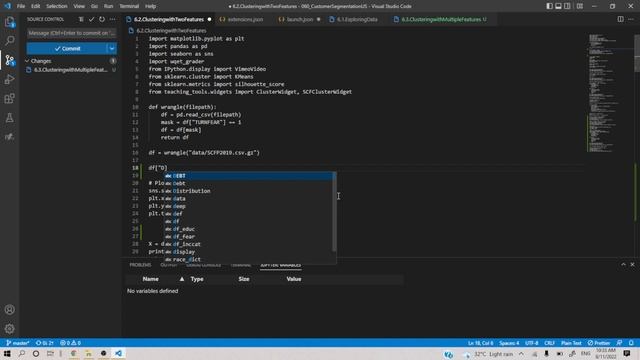Click the Type column header
The height and width of the screenshot is (360, 640).
tap(197, 279)
